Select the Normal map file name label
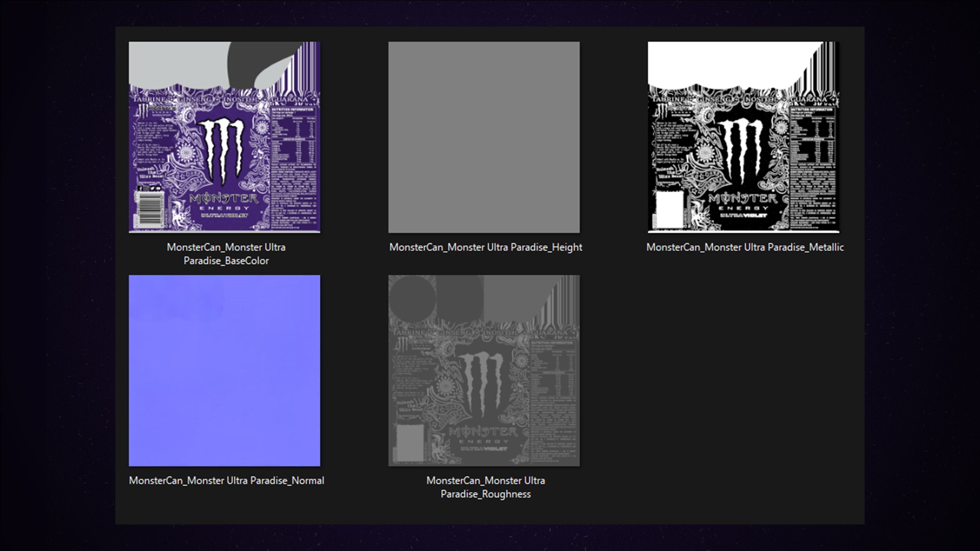 227,480
